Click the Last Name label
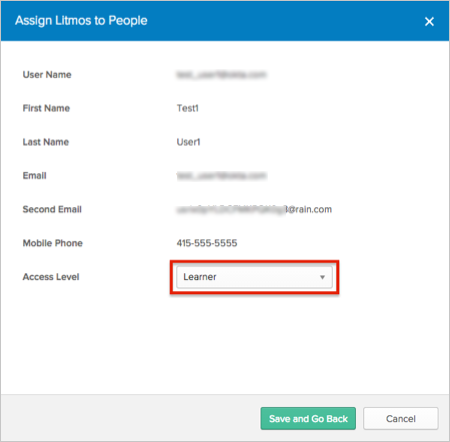Screen dimensions: 450x442 pos(46,142)
